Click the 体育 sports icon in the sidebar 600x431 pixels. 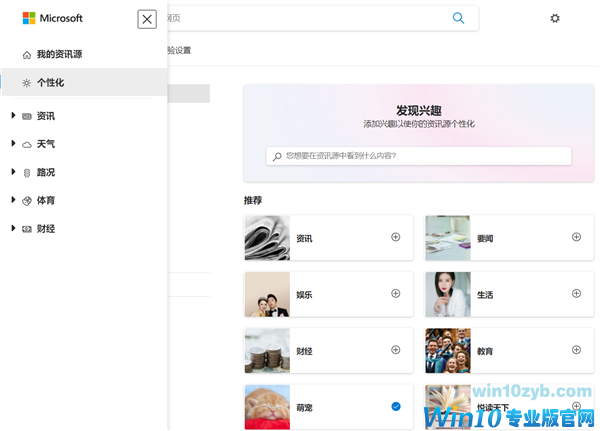pyautogui.click(x=27, y=200)
